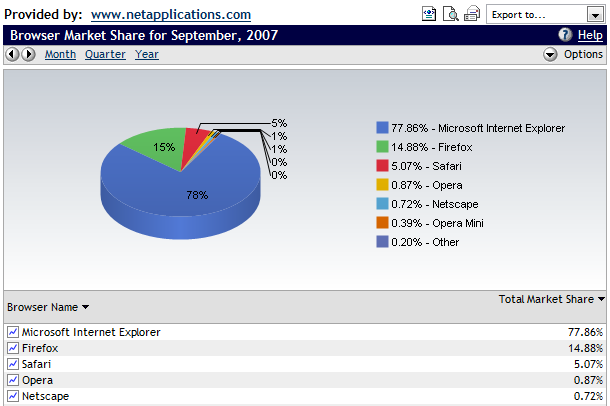Click legend text 77.86% - Microsoft Internet Explorer
Image resolution: width=610 pixels, height=406 pixels.
tap(478, 128)
